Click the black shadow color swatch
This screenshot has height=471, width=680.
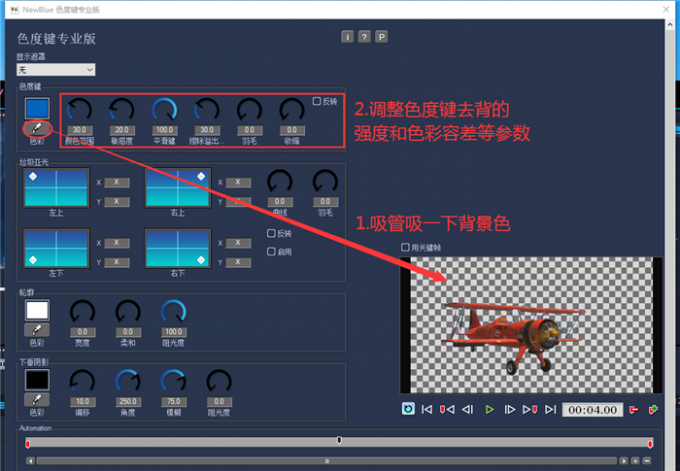(x=37, y=380)
